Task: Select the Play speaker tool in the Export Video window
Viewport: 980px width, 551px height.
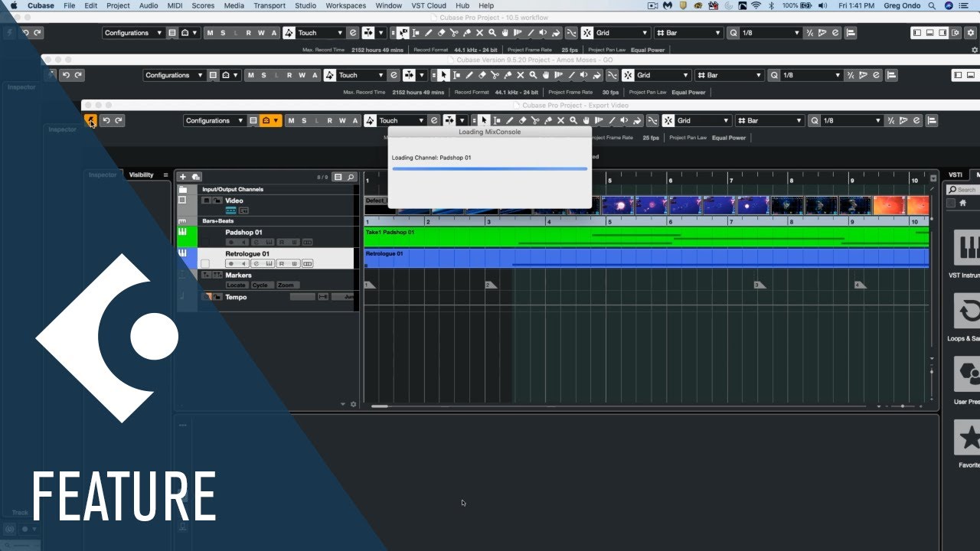Action: tap(624, 120)
